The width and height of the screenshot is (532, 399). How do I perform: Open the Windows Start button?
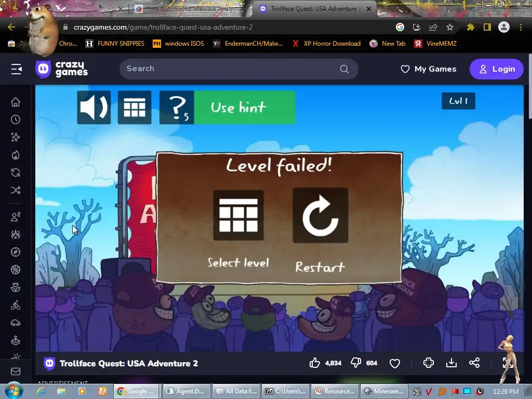(x=14, y=391)
